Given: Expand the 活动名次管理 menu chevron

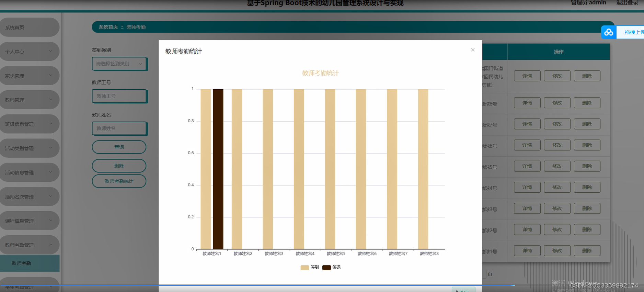Looking at the screenshot, I should pyautogui.click(x=51, y=196).
